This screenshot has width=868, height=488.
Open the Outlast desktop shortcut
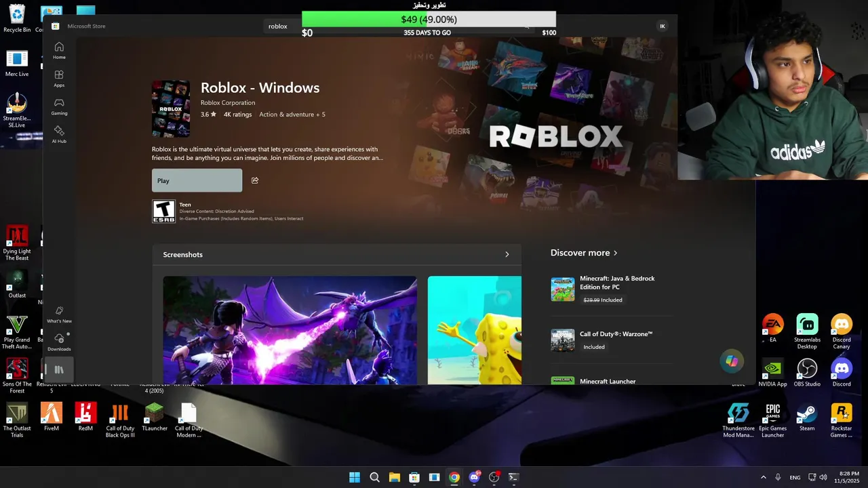17,284
